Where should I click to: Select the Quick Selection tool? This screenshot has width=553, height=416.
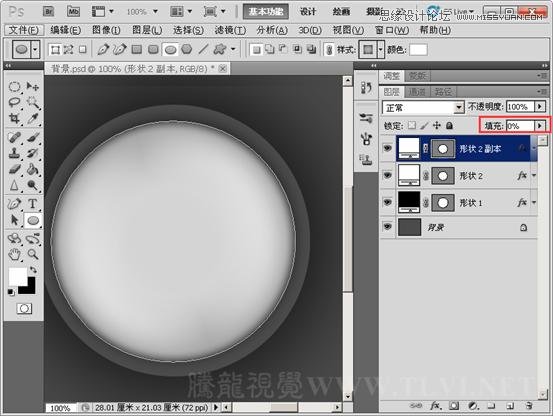(33, 102)
